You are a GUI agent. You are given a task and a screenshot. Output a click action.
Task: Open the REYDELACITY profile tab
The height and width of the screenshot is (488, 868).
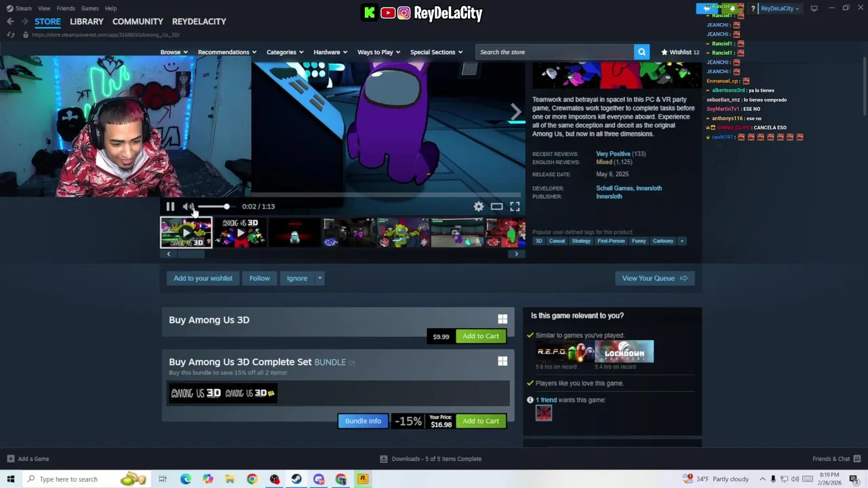(x=199, y=22)
